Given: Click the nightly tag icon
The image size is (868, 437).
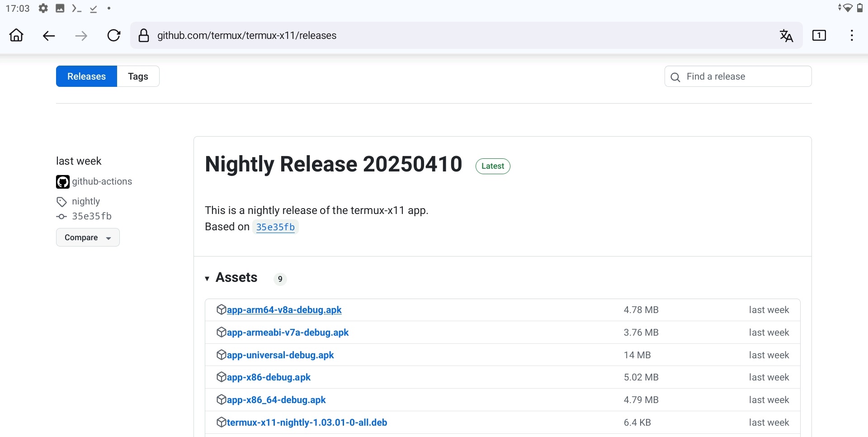Looking at the screenshot, I should pos(61,202).
